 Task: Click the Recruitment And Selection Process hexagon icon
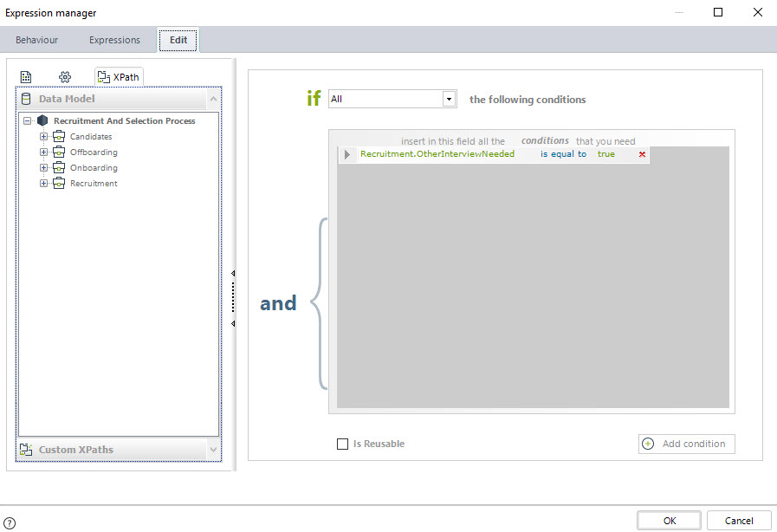point(42,121)
